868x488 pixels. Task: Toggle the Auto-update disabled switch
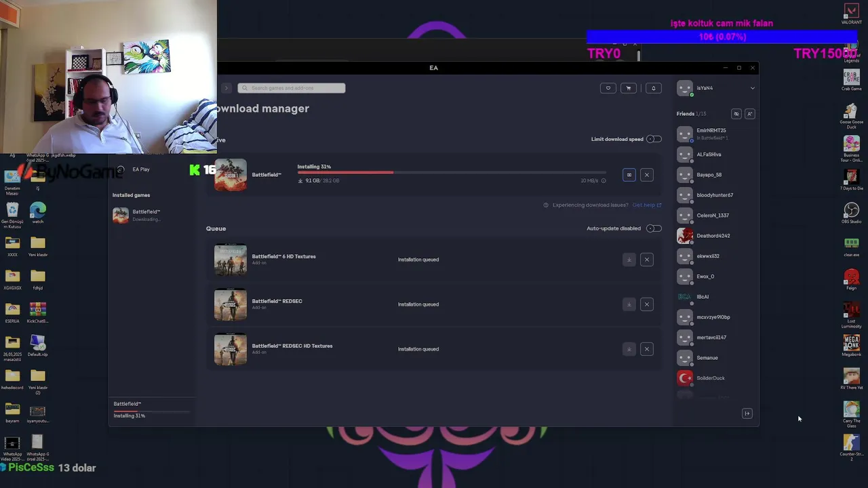coord(654,228)
